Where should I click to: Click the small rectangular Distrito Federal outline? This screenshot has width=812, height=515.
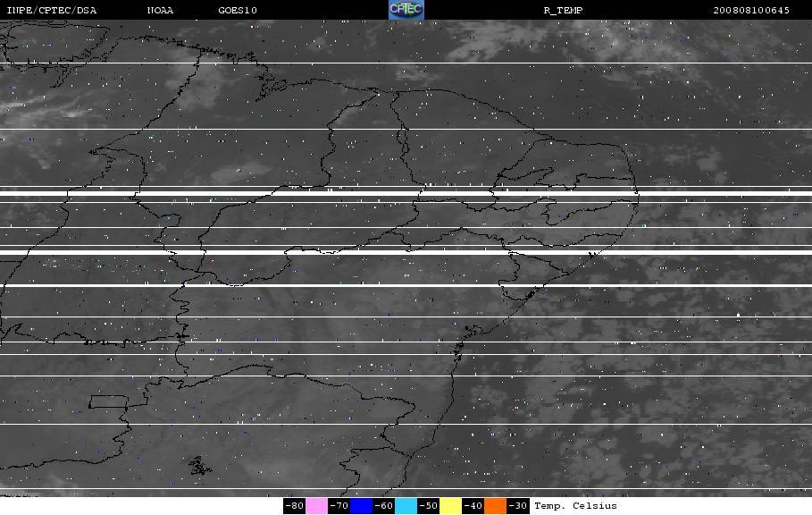[109, 401]
